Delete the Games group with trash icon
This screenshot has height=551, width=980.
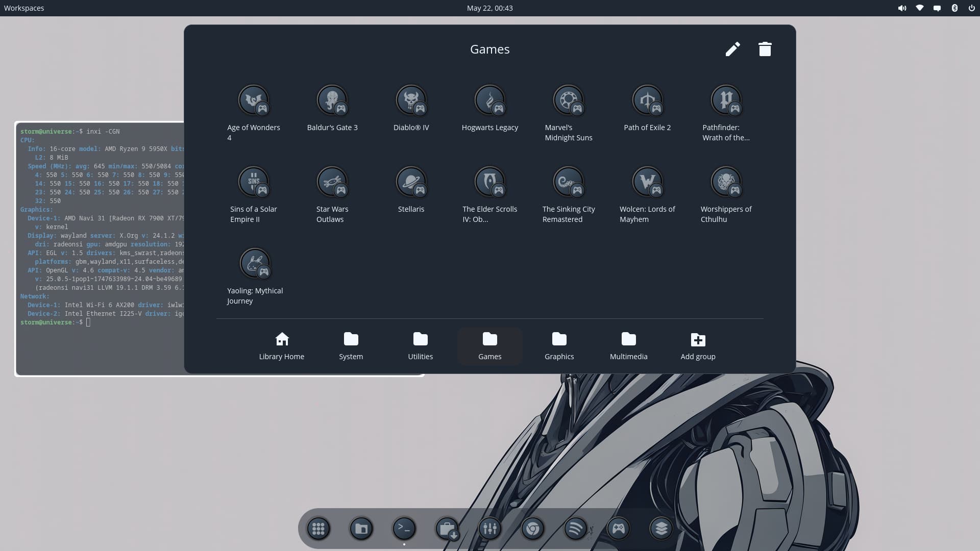point(765,49)
